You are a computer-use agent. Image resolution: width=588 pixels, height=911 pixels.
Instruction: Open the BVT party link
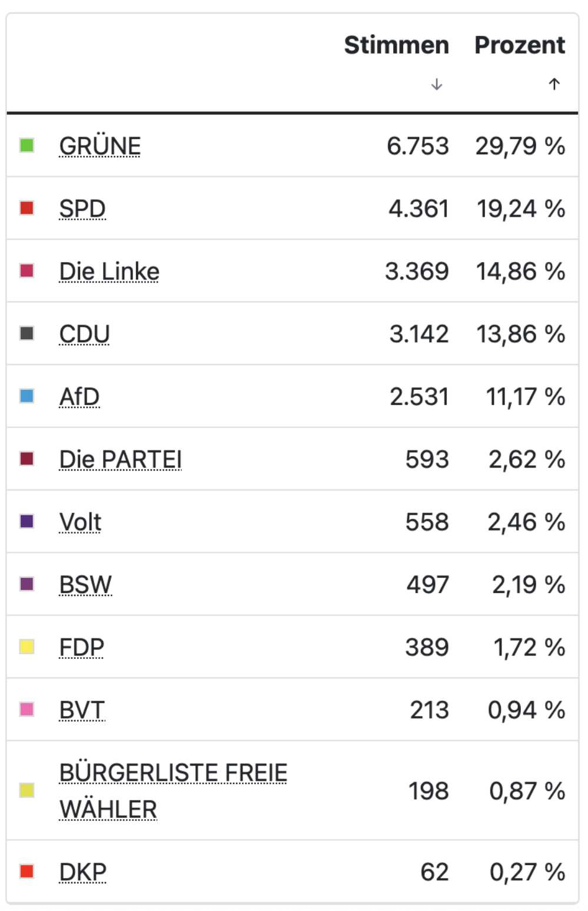pyautogui.click(x=82, y=710)
